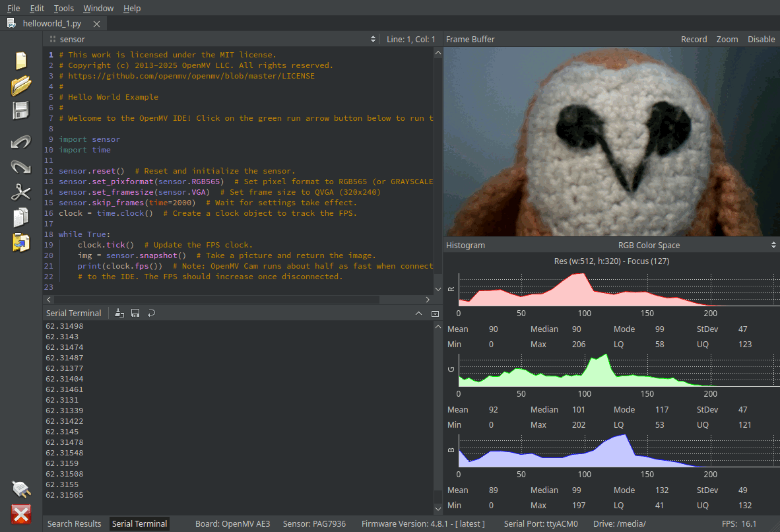This screenshot has width=780, height=532.
Task: Toggle word wrap in Serial Terminal toolbar
Action: click(x=151, y=314)
